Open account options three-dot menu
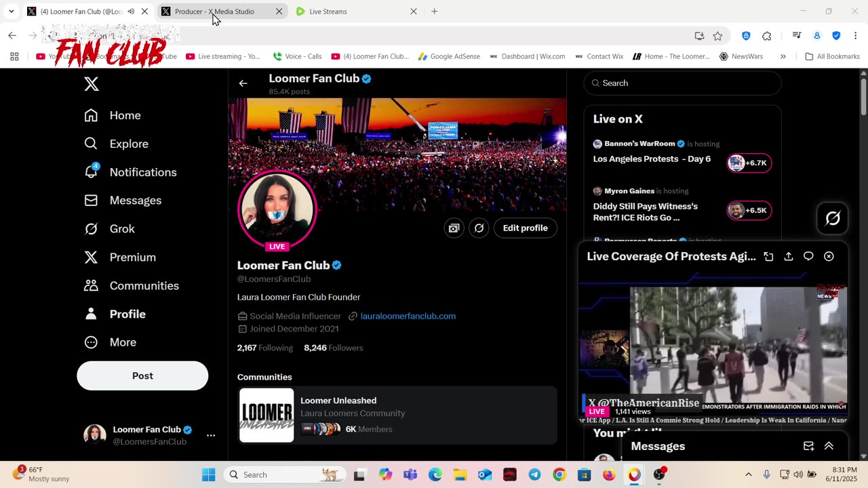This screenshot has height=488, width=868. 211,435
